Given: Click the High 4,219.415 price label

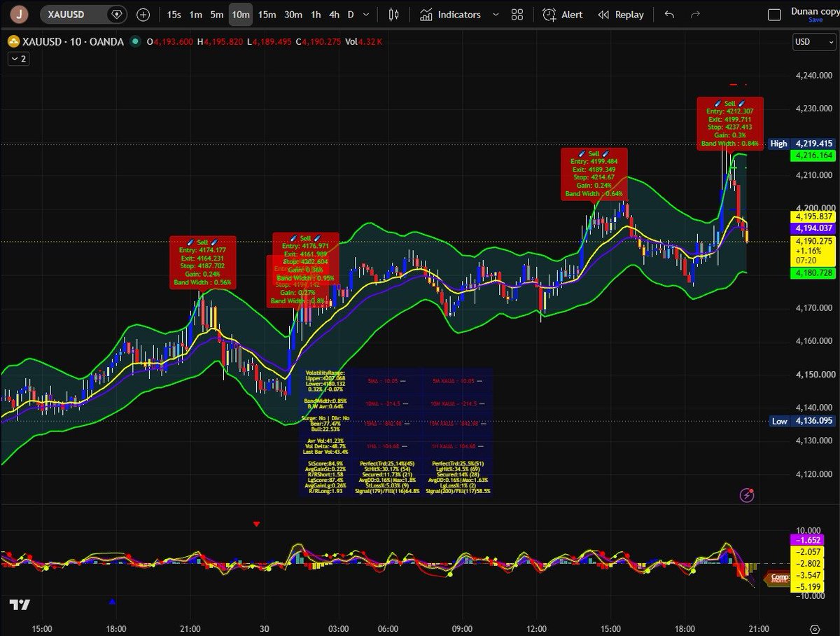Looking at the screenshot, I should coord(801,144).
